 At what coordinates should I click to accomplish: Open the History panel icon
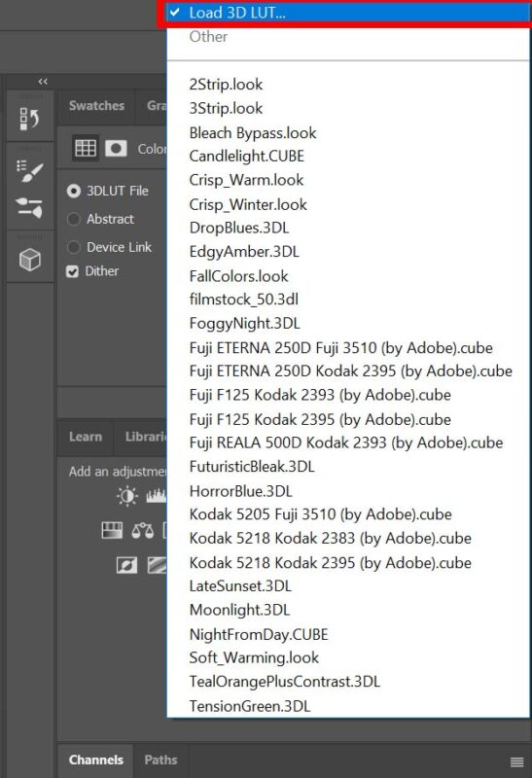coord(30,119)
